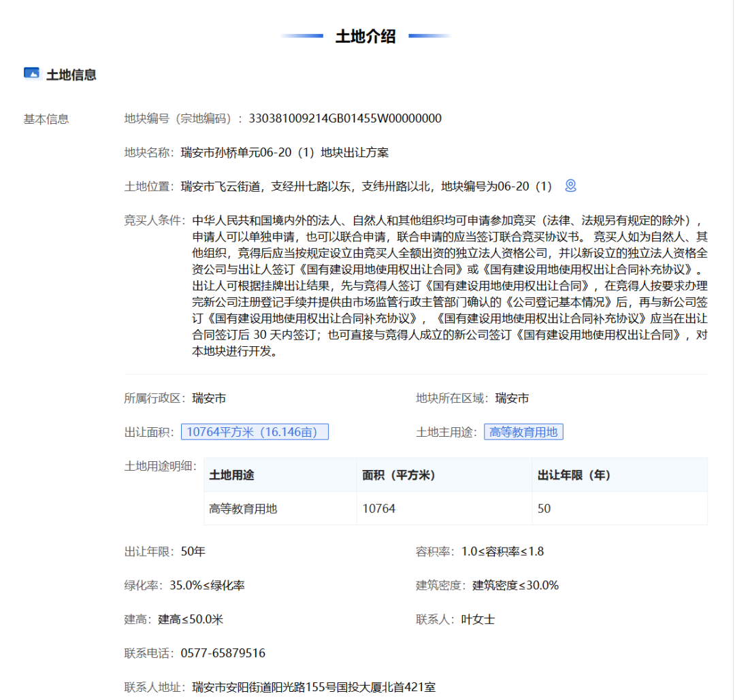Click the 土地信息 section heading
The width and height of the screenshot is (735, 700).
click(x=71, y=75)
